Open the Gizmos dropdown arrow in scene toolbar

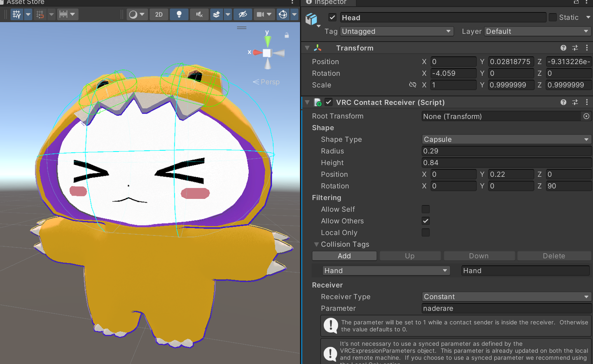(294, 14)
